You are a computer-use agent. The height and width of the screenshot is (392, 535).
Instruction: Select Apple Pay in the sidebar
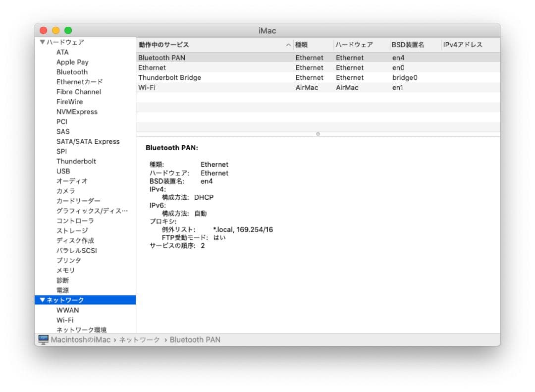click(x=72, y=62)
